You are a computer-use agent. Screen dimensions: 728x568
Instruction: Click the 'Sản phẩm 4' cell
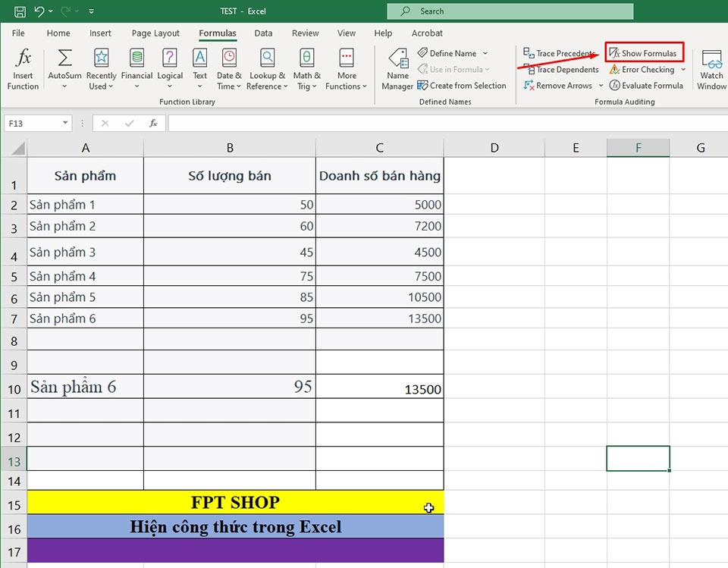[86, 276]
